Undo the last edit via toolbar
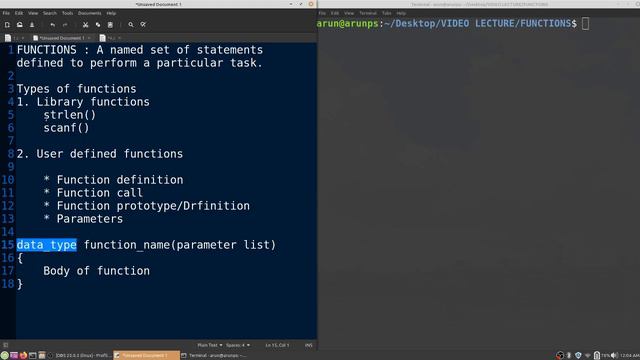640x360 pixels. tap(53, 25)
